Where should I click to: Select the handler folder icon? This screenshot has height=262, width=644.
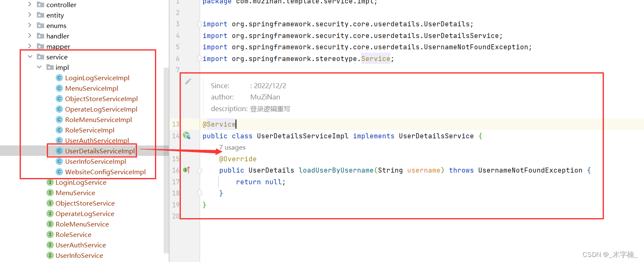pyautogui.click(x=41, y=36)
